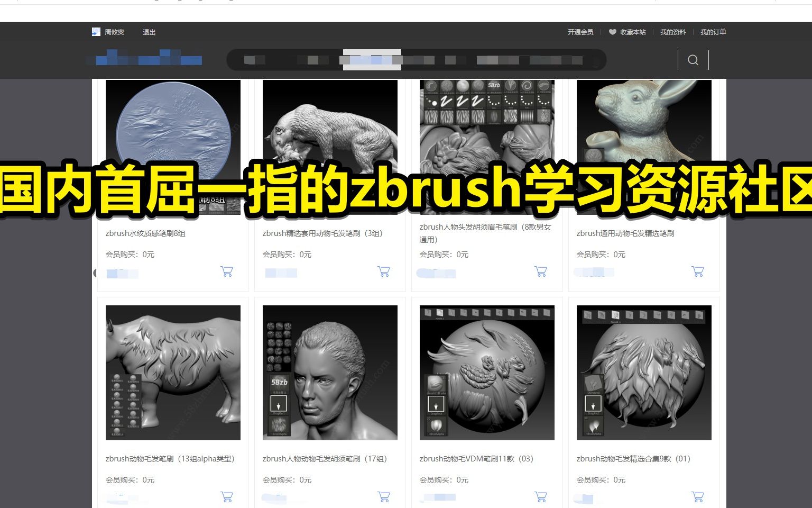This screenshot has width=812, height=508.
Task: Add zbrush人物头发胡须眉毛笔刷 to cart
Action: point(541,271)
